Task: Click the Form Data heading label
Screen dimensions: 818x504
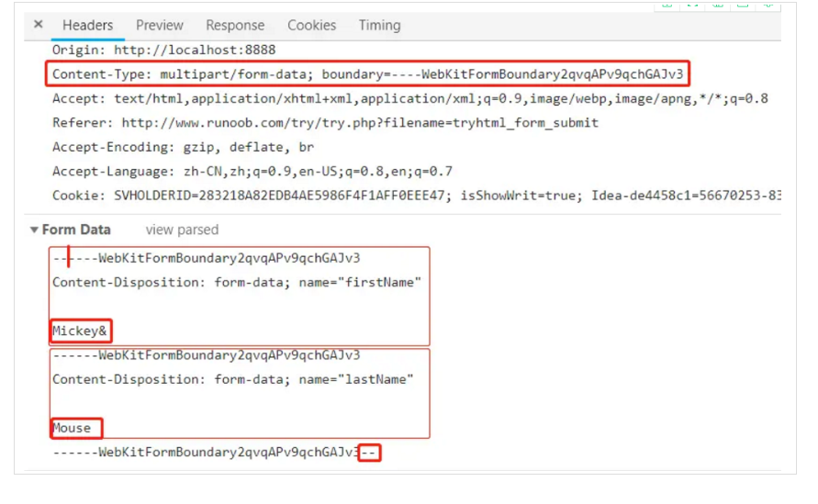Action: 76,230
